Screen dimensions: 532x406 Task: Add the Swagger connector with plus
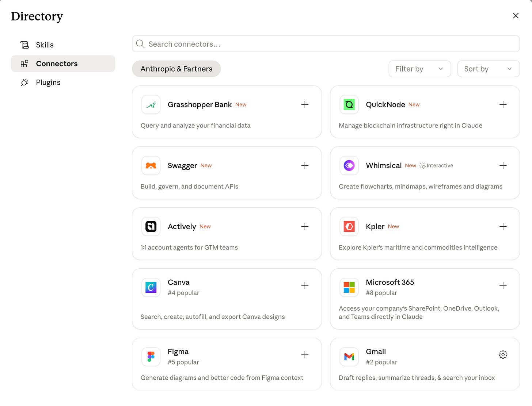[x=305, y=166]
